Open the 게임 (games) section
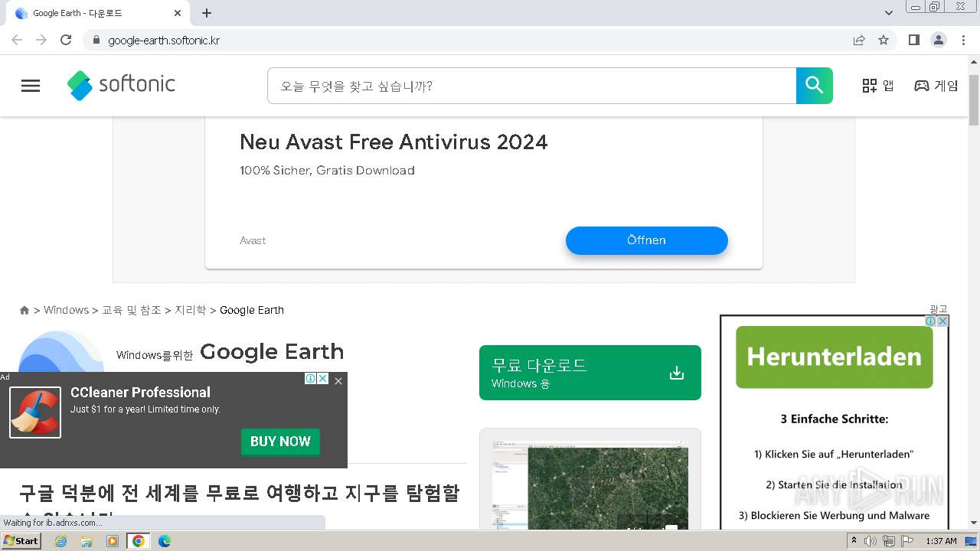980x551 pixels. coord(936,86)
